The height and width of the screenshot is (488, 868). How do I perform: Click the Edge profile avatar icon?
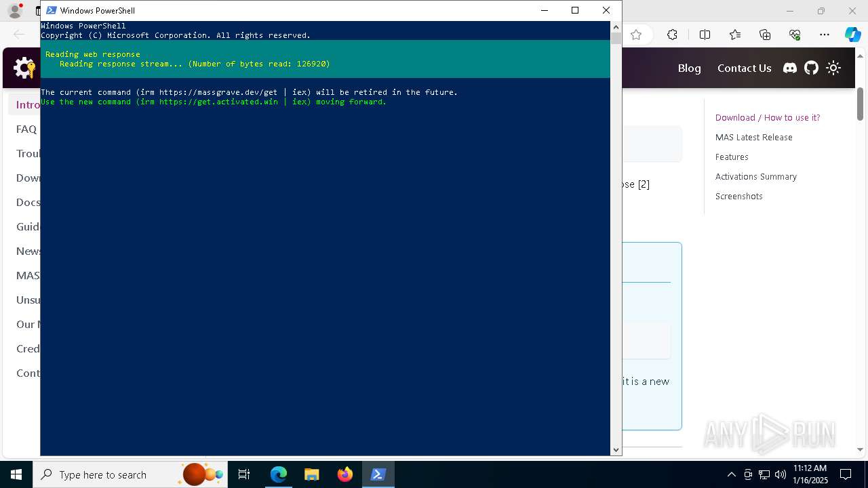[x=15, y=11]
